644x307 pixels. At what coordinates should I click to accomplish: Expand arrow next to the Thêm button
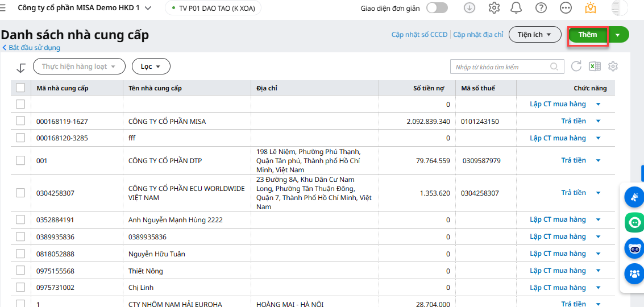tap(618, 35)
